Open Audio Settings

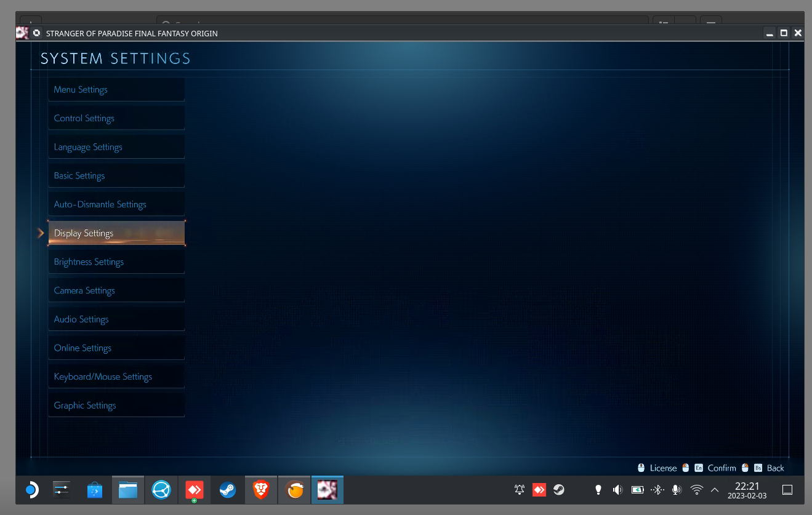click(x=116, y=319)
